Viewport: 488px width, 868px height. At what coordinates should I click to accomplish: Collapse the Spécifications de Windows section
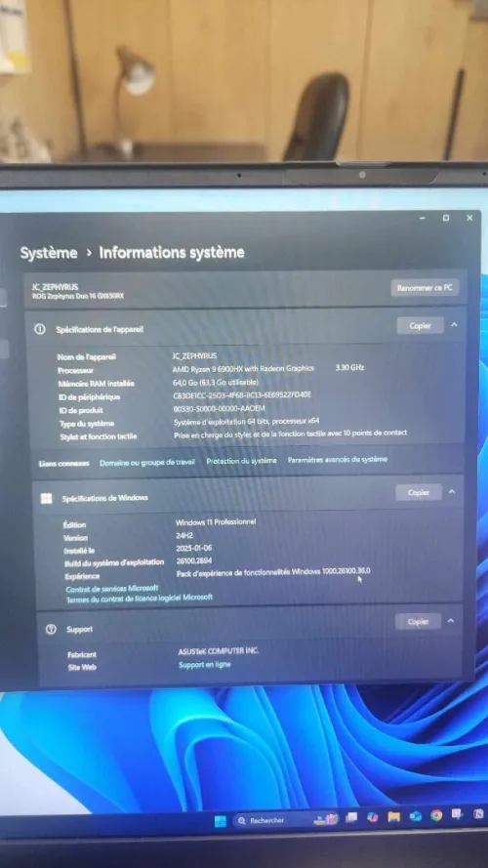(x=452, y=491)
